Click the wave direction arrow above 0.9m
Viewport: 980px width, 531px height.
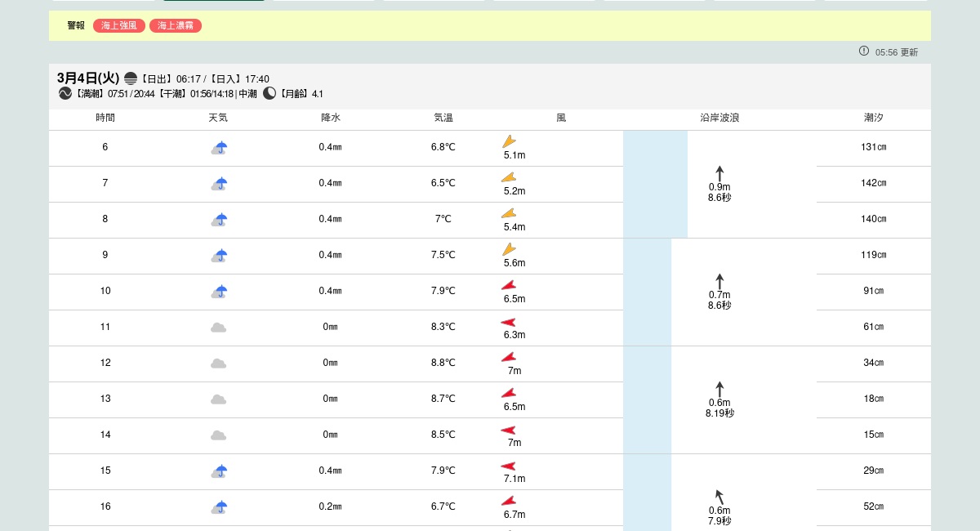[719, 173]
